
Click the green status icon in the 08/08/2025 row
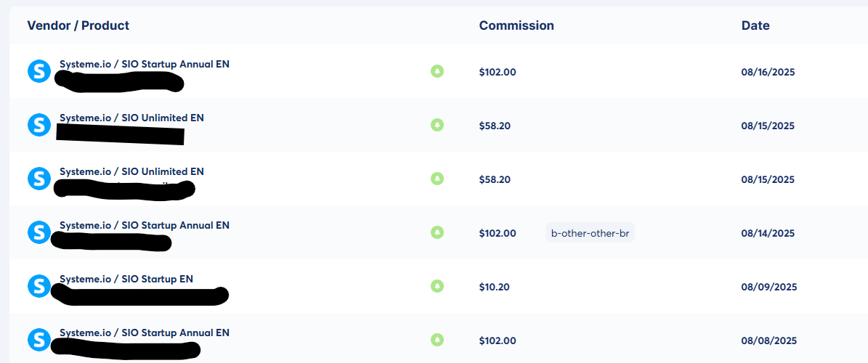pyautogui.click(x=437, y=340)
